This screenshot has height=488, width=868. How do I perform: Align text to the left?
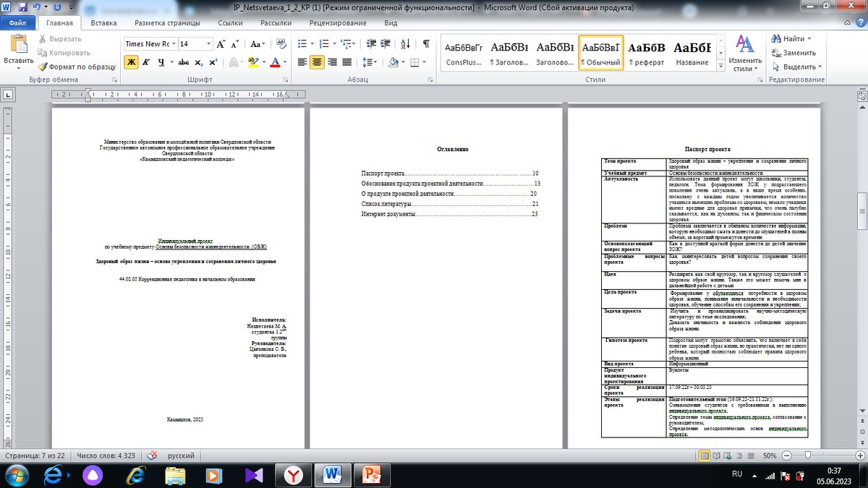[302, 62]
